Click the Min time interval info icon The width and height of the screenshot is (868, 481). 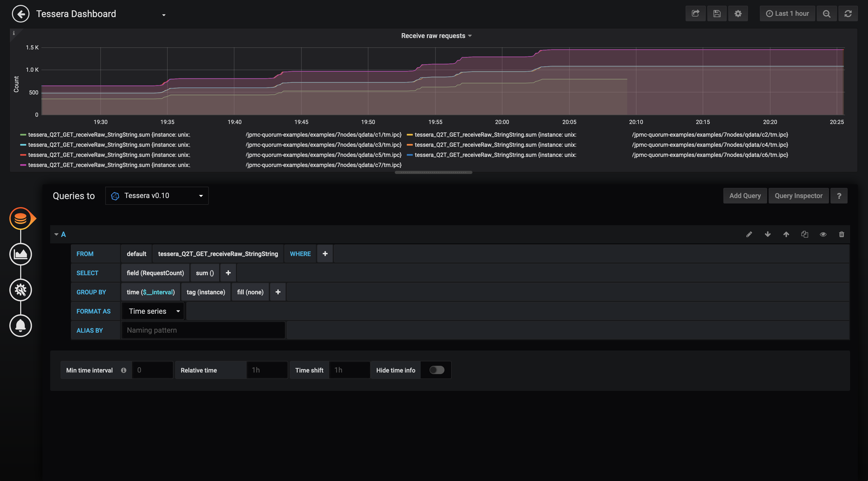pyautogui.click(x=124, y=370)
